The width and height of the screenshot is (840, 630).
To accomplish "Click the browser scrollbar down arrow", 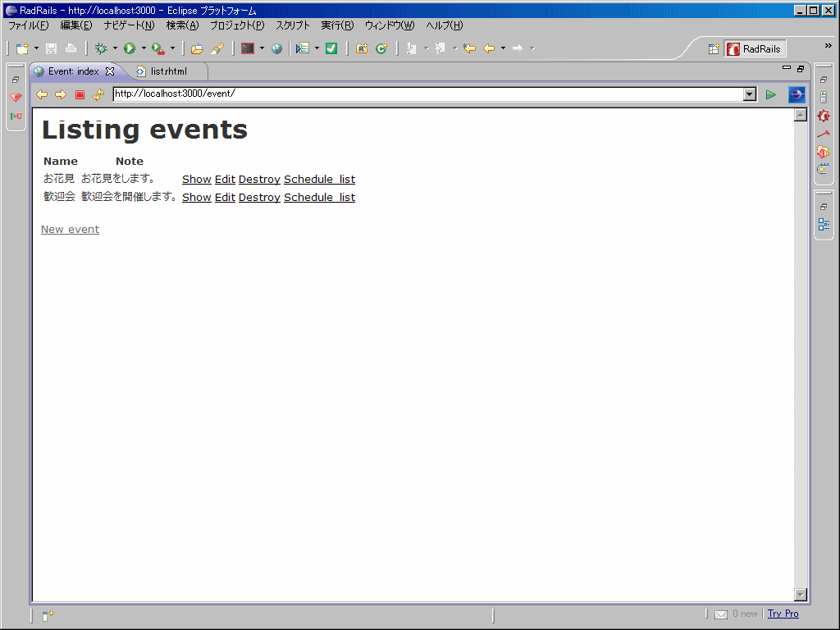I will pos(801,595).
